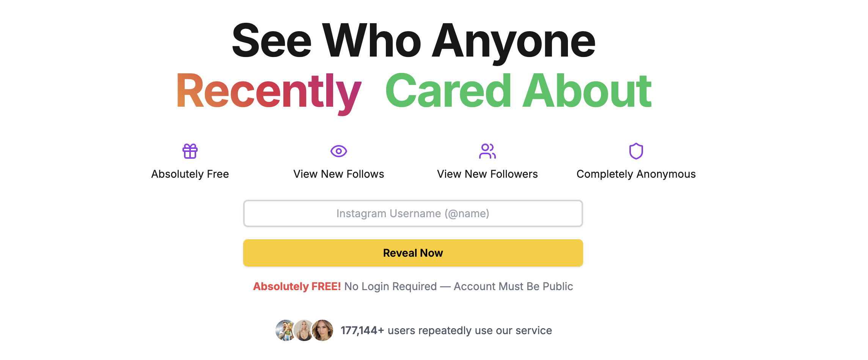Click the No Login Required text
Image resolution: width=868 pixels, height=360 pixels.
[x=390, y=286]
